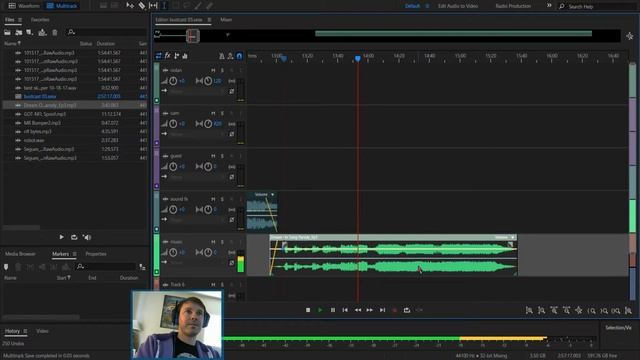Toggle Loop Playback in transport bar
Image resolution: width=640 pixels, height=360 pixels.
(x=407, y=310)
